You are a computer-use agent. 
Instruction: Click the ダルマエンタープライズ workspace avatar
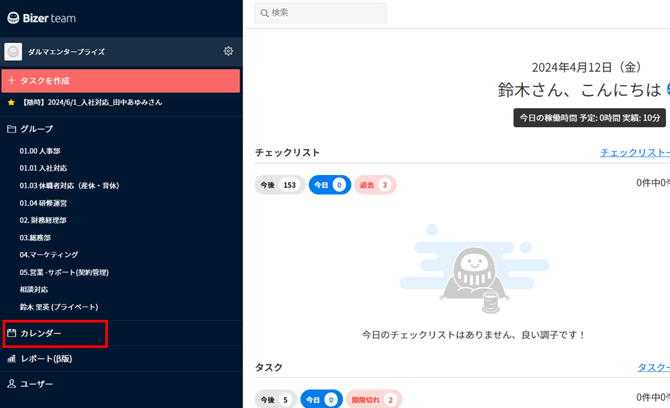click(13, 51)
